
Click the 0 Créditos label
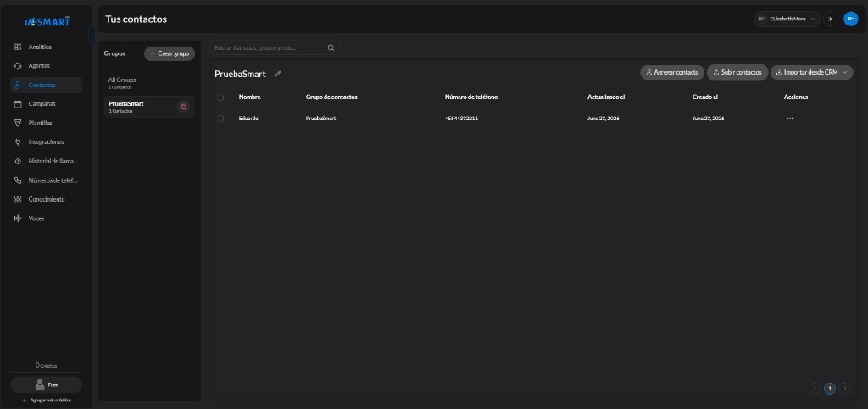pos(47,365)
